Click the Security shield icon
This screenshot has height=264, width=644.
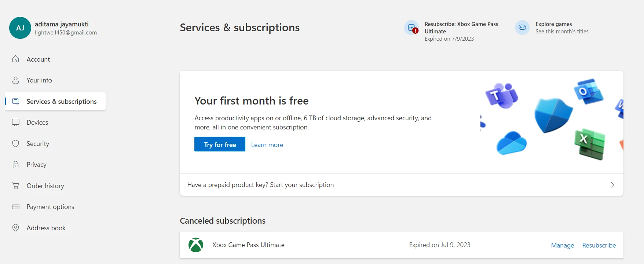[x=15, y=144]
